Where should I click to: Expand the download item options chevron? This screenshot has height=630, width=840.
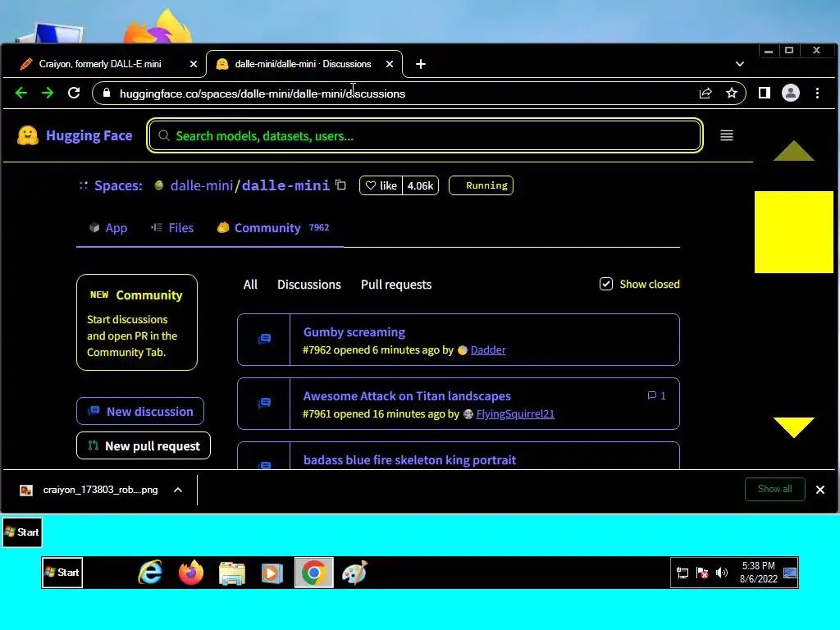[x=178, y=490]
